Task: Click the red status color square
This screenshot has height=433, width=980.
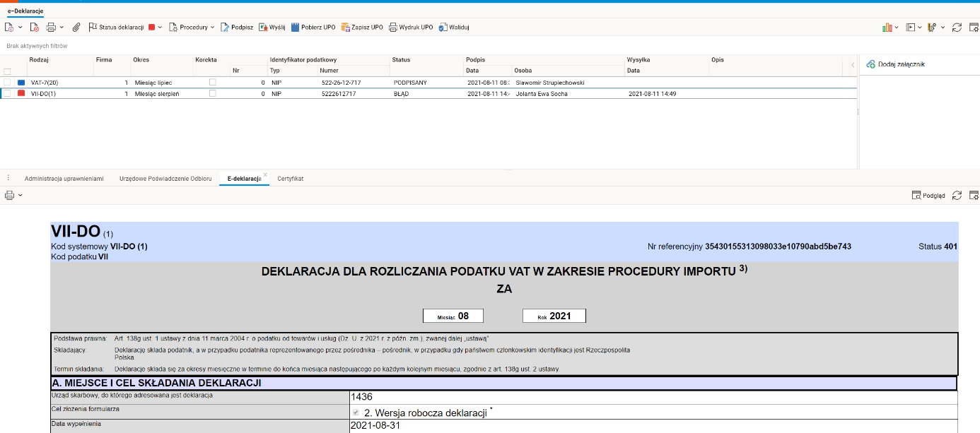Action: pyautogui.click(x=151, y=27)
